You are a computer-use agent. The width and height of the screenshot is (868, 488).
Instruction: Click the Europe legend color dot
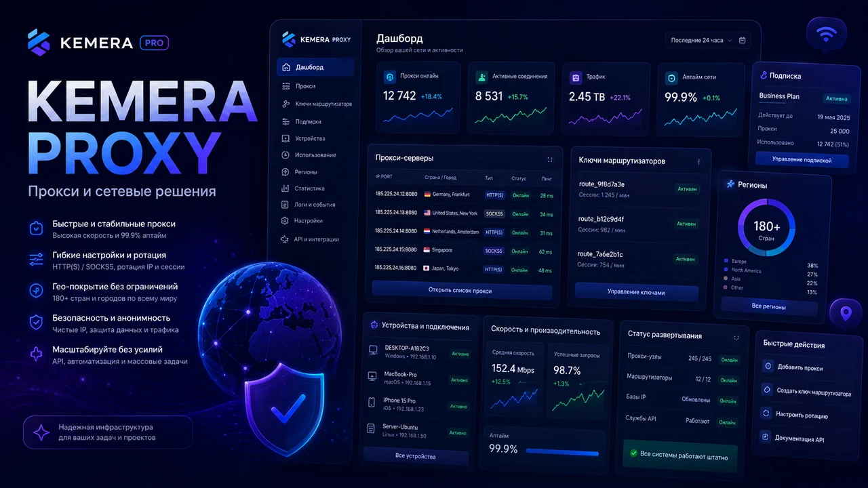(x=726, y=261)
